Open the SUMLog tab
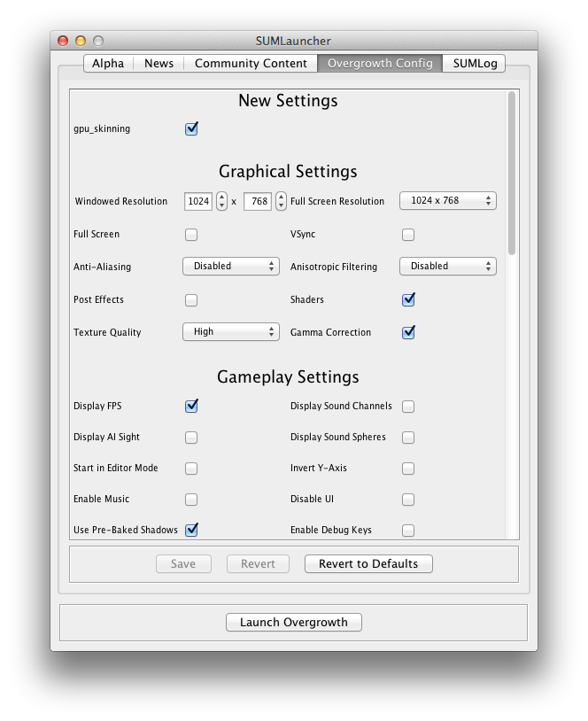Image resolution: width=588 pixels, height=721 pixels. pyautogui.click(x=475, y=64)
